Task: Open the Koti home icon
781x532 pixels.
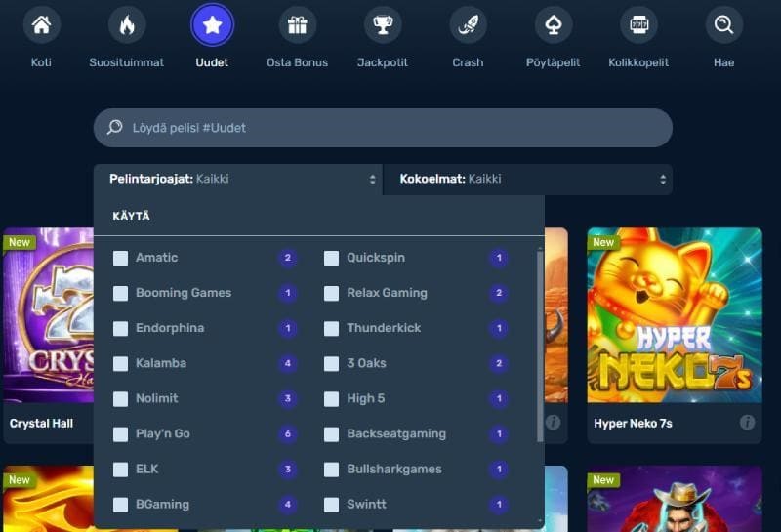Action: [x=41, y=24]
